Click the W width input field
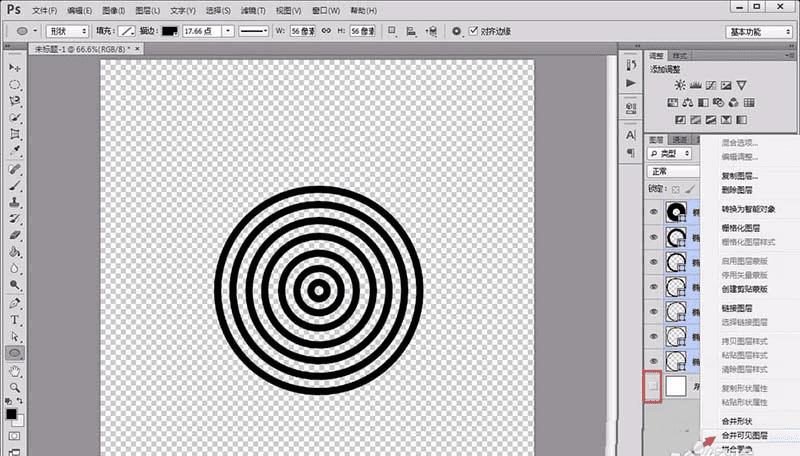This screenshot has width=800, height=456. click(303, 31)
